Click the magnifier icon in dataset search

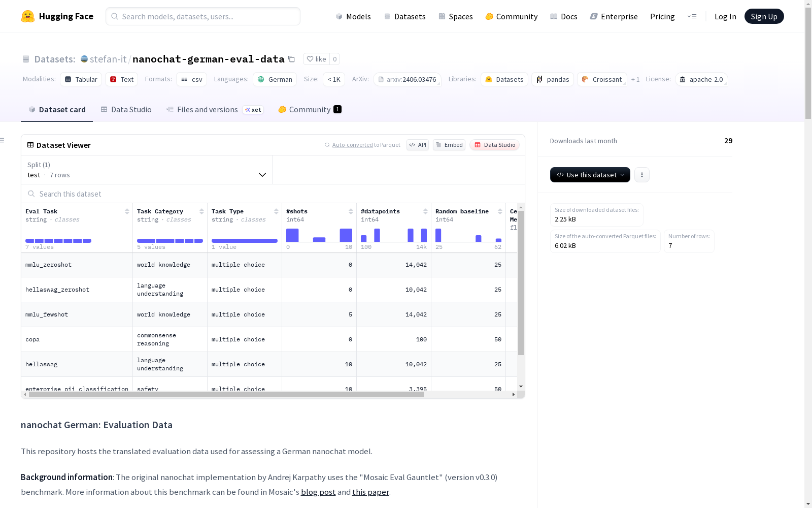pos(31,194)
